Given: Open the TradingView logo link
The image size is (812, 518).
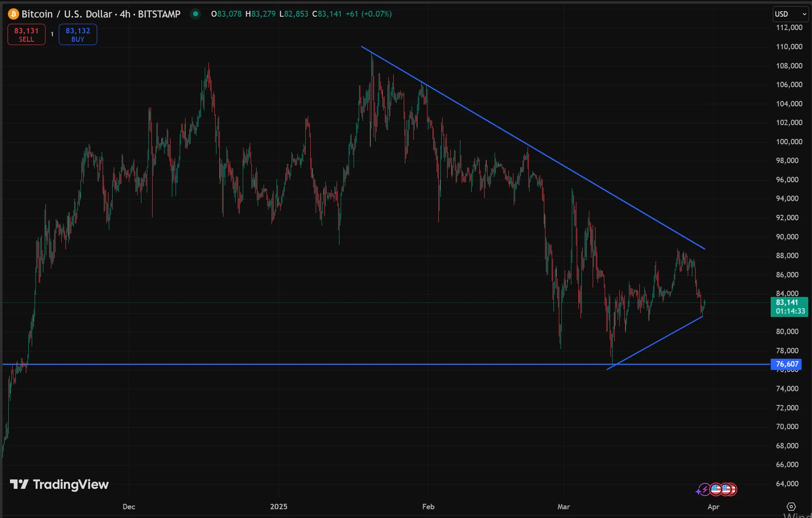Looking at the screenshot, I should pos(59,484).
